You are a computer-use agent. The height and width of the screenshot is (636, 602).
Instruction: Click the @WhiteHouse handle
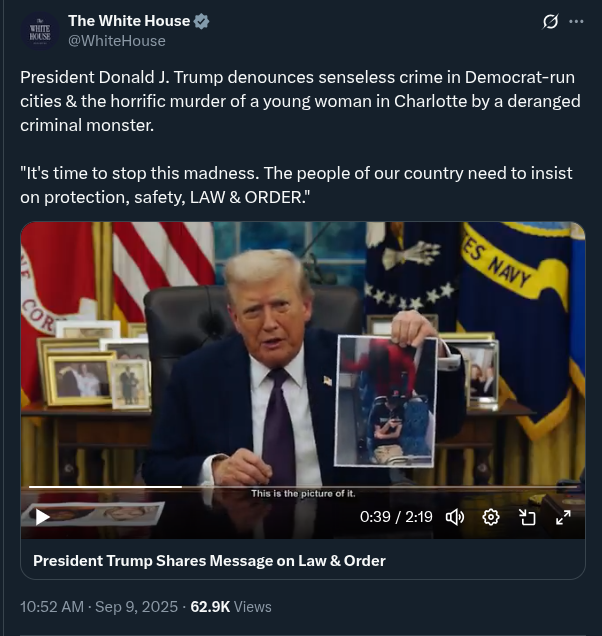(117, 41)
